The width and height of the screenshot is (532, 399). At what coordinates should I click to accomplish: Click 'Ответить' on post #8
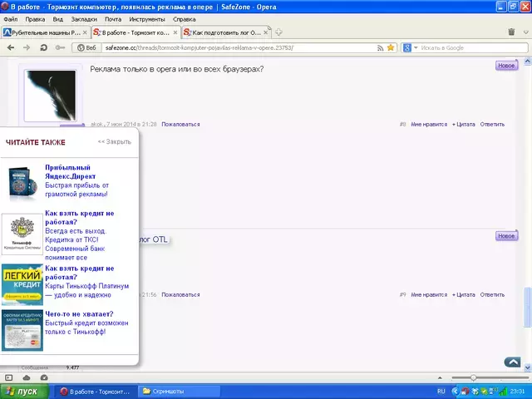coord(492,125)
